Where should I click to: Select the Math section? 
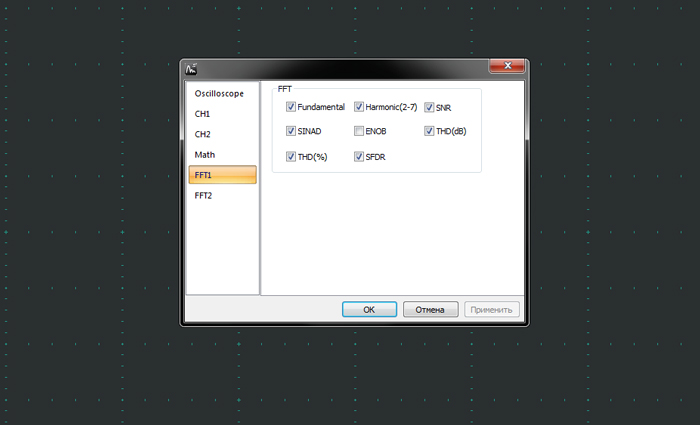point(222,154)
